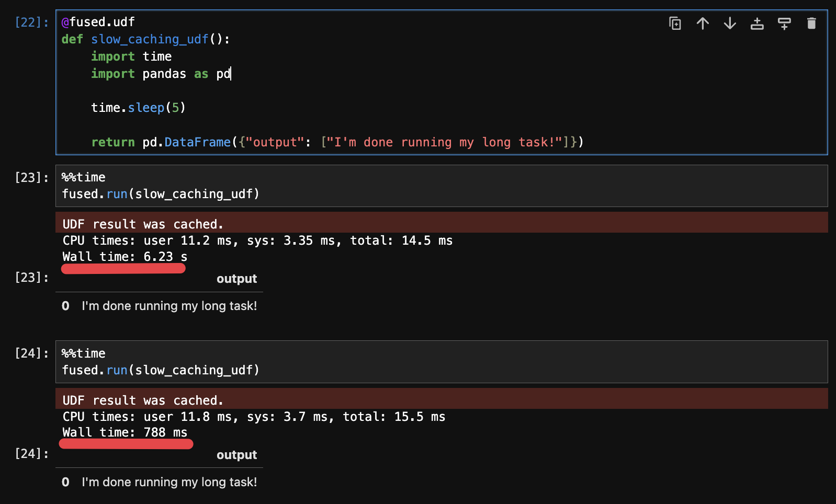Viewport: 836px width, 504px height.
Task: Duplicate the slow_caching_udf cell
Action: 675,24
